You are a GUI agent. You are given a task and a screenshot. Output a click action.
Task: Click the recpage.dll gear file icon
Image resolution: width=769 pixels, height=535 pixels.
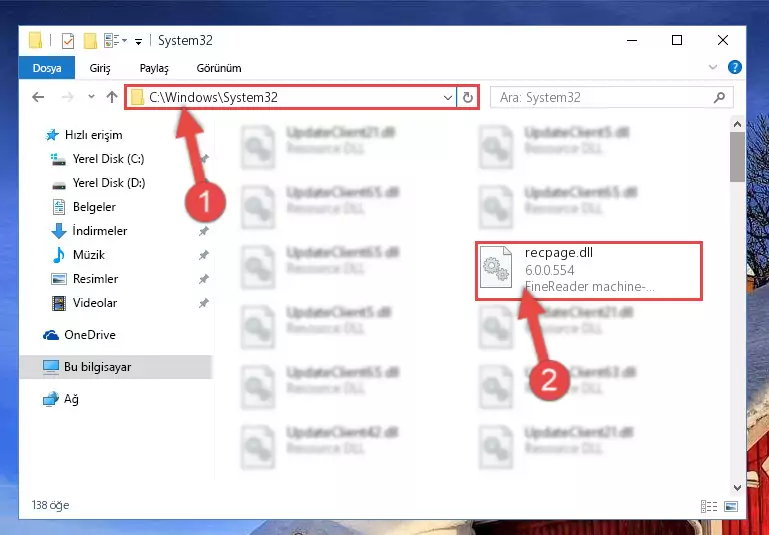coord(496,267)
